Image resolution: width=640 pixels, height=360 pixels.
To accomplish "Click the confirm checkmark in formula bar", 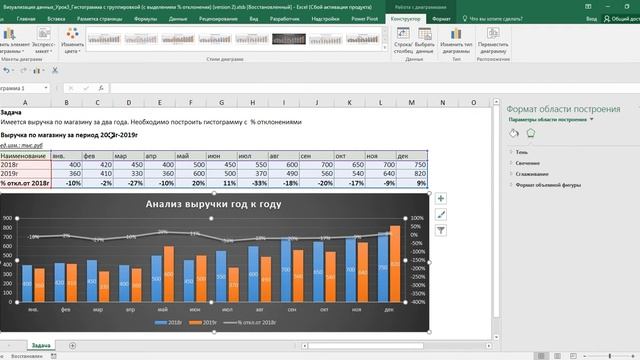I will (x=86, y=88).
